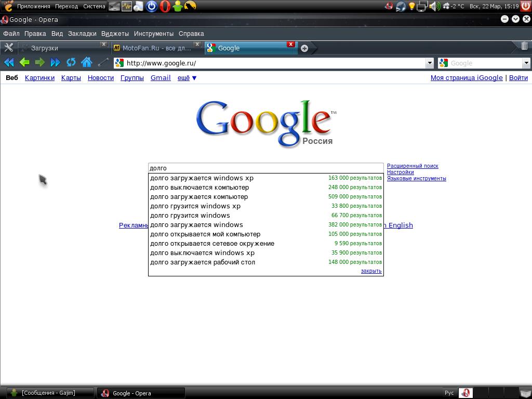The image size is (532, 399).
Task: Open the Виджеты menu
Action: pyautogui.click(x=115, y=34)
